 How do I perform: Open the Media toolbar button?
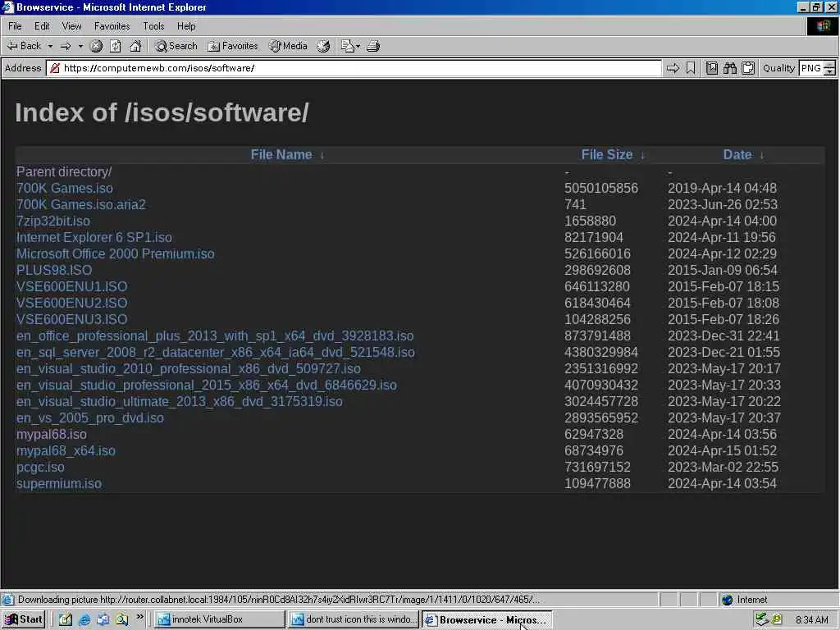pyautogui.click(x=288, y=46)
